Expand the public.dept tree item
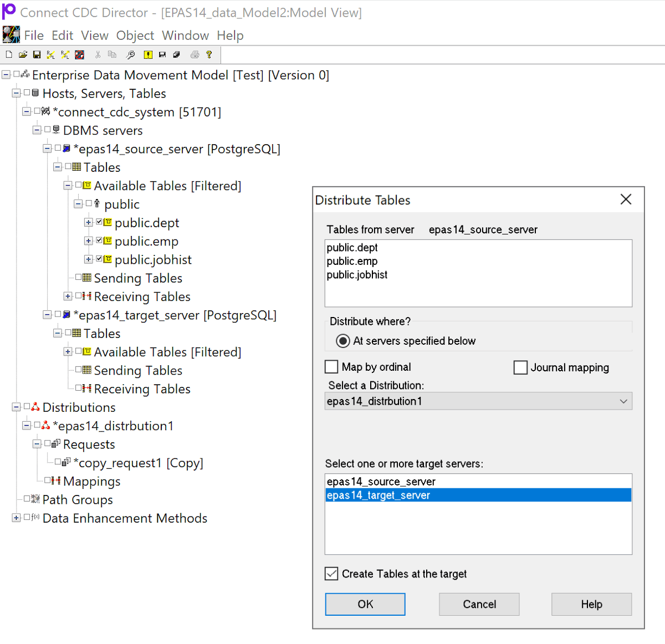This screenshot has height=644, width=665. coord(88,222)
